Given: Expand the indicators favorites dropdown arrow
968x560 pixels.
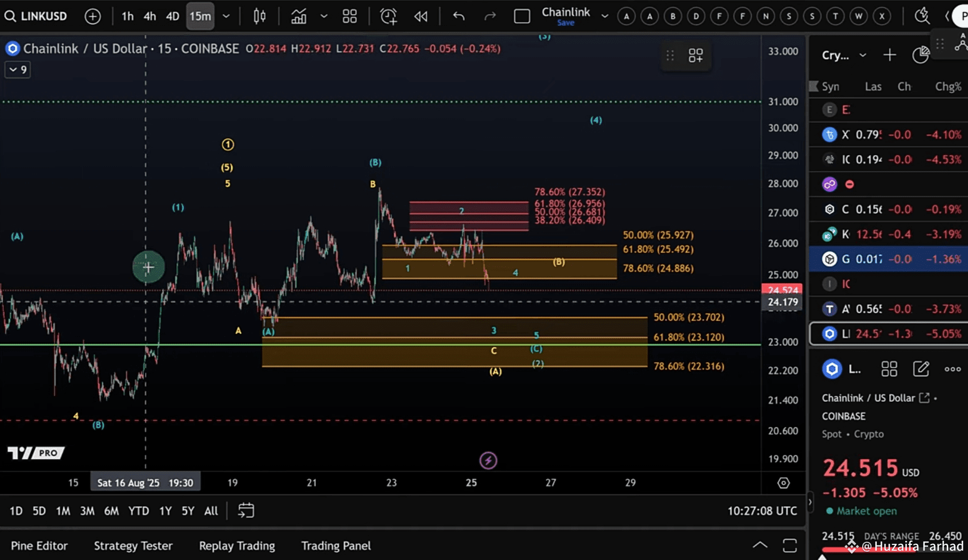Looking at the screenshot, I should tap(324, 16).
